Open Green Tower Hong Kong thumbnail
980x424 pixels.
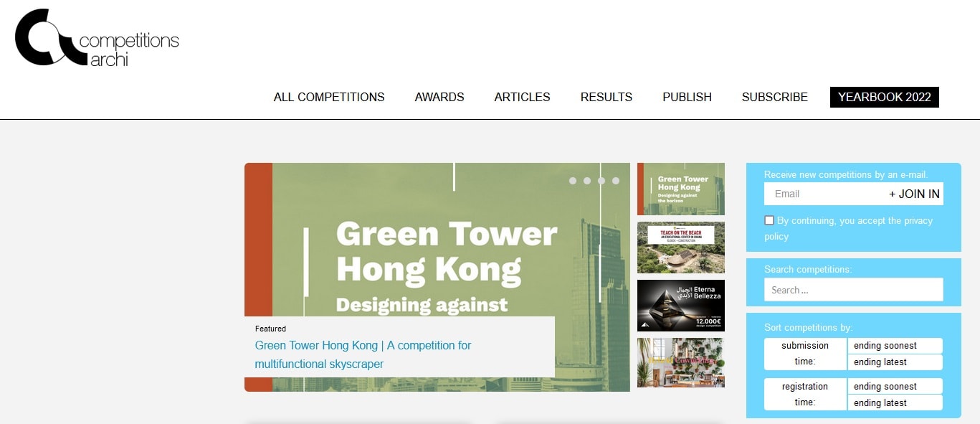click(x=680, y=189)
